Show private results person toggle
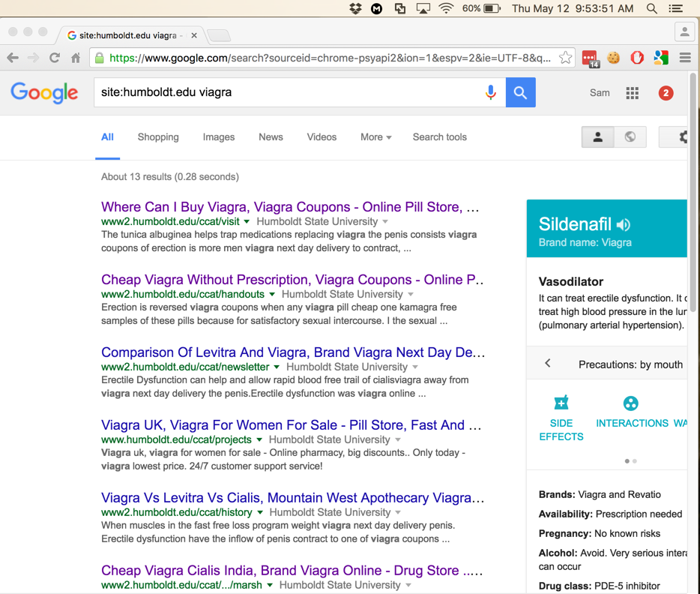700x594 pixels. (x=598, y=136)
